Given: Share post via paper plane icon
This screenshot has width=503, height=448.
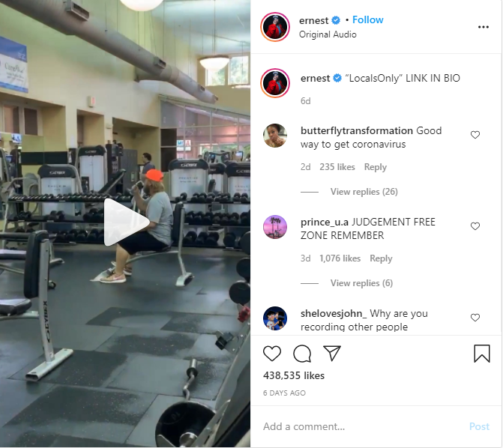Looking at the screenshot, I should click(331, 353).
